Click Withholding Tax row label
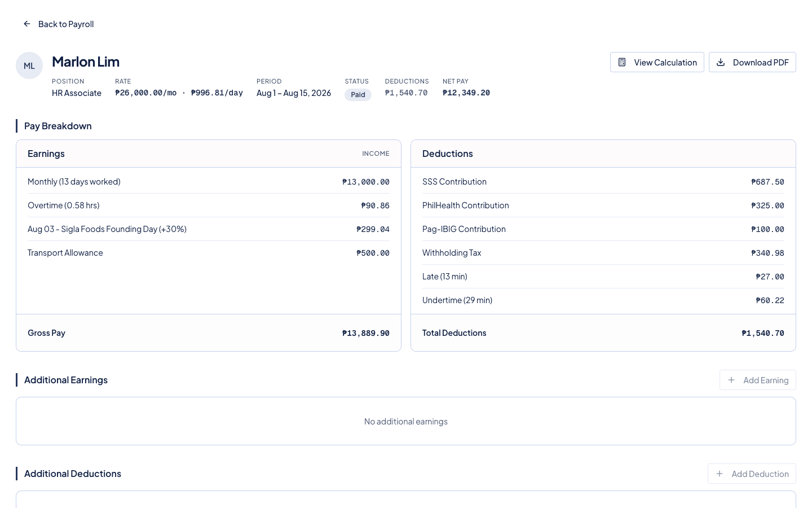 click(x=452, y=253)
